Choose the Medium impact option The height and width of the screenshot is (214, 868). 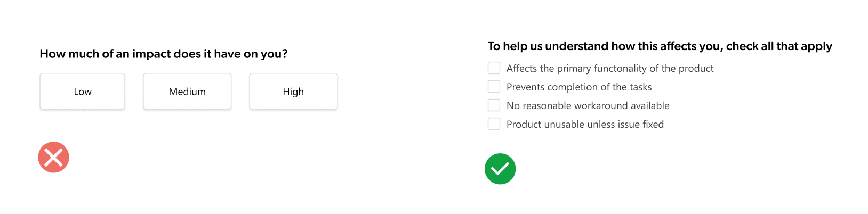187,92
